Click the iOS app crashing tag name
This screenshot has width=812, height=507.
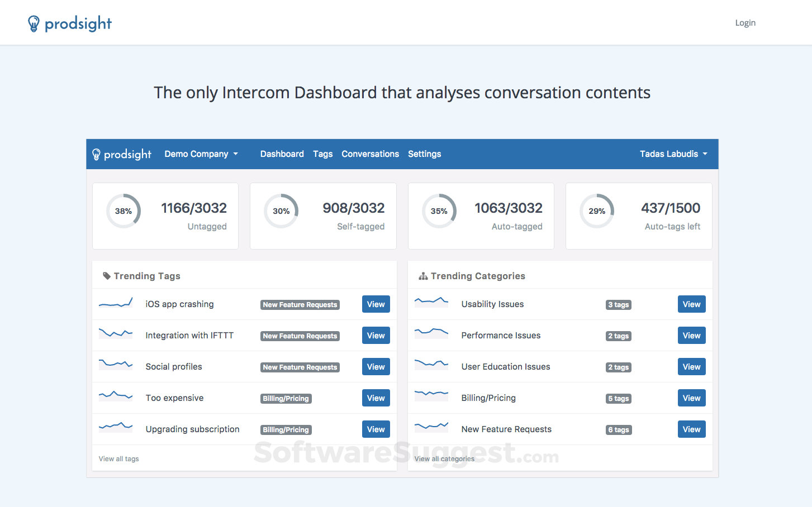[180, 304]
